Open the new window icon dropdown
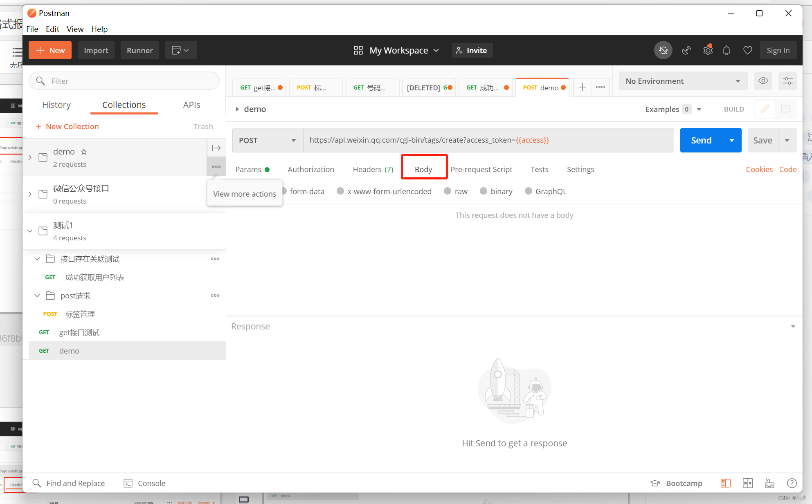 pyautogui.click(x=180, y=50)
